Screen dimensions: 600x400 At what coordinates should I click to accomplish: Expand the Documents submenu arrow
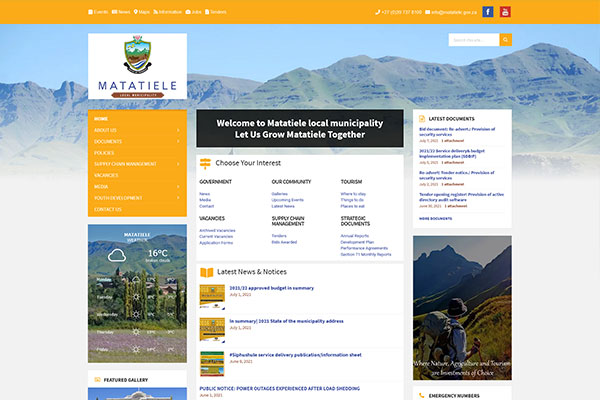click(x=180, y=141)
